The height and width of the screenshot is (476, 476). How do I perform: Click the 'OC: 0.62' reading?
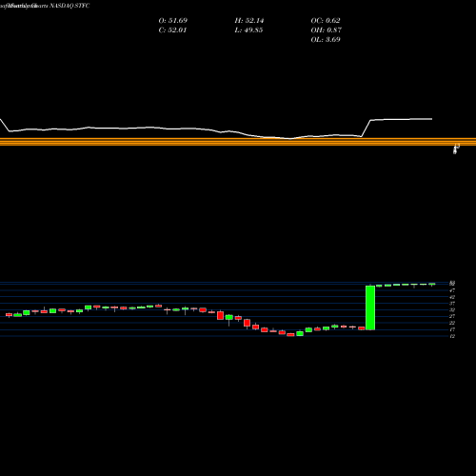click(326, 21)
